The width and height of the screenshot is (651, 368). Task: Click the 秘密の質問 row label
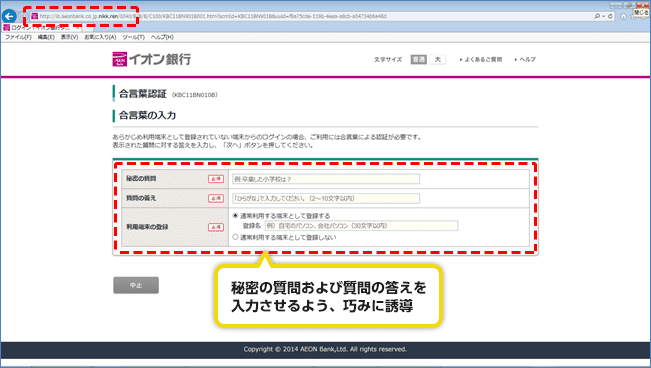tap(141, 179)
